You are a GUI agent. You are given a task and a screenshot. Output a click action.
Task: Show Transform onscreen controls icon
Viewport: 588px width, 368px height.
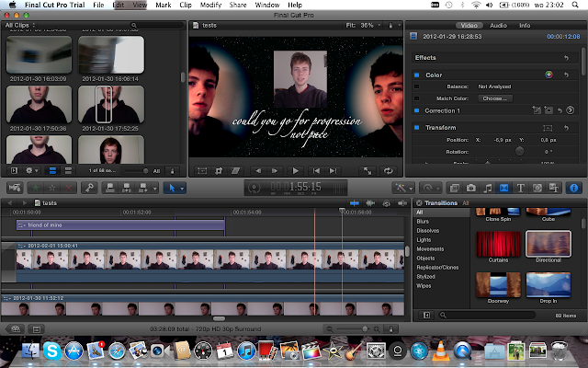[x=548, y=128]
